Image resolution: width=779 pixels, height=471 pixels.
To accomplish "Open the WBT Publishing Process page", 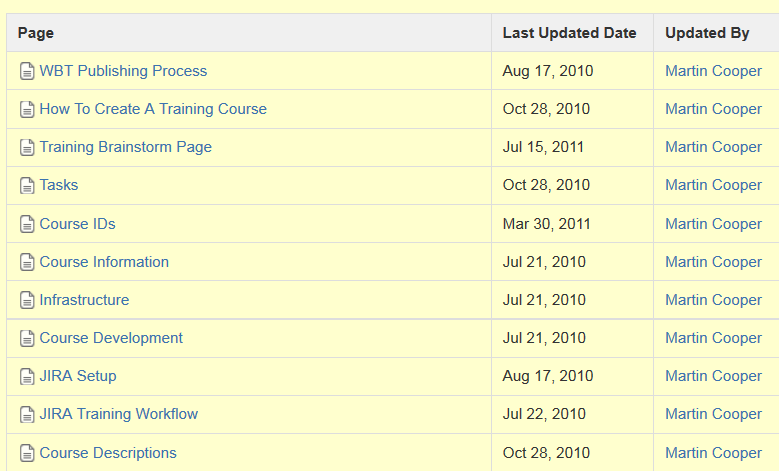I will (x=123, y=71).
